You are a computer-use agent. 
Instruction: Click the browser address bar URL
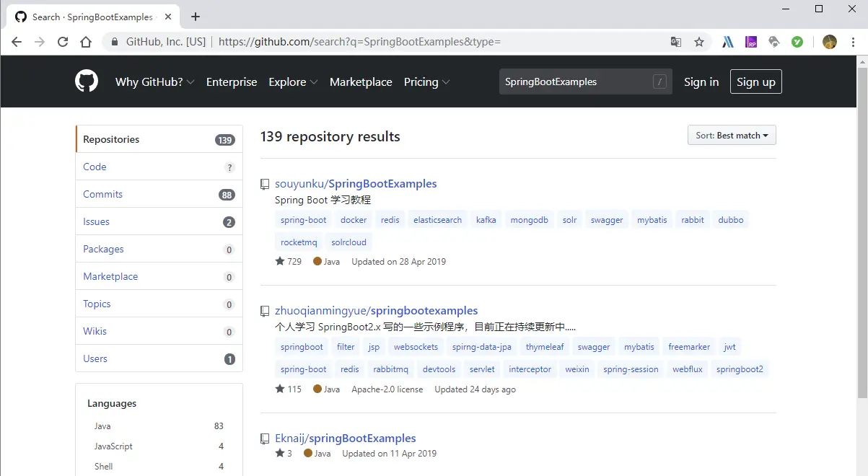[359, 42]
